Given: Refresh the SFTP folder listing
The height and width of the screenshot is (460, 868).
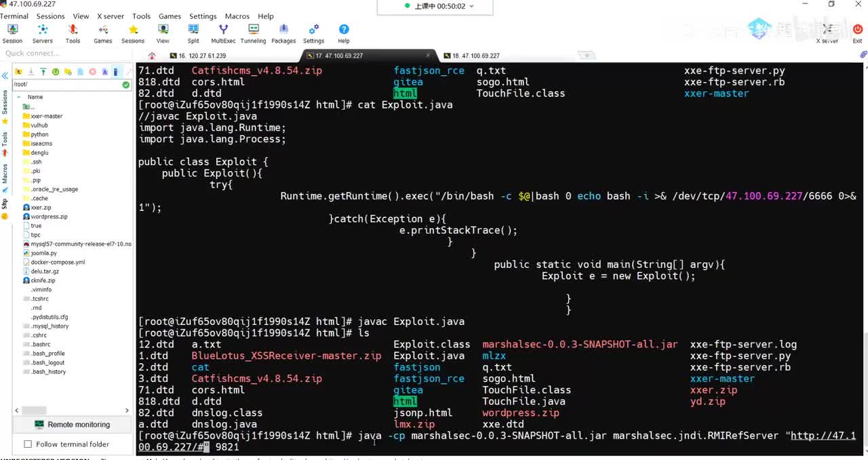Looking at the screenshot, I should (x=56, y=71).
